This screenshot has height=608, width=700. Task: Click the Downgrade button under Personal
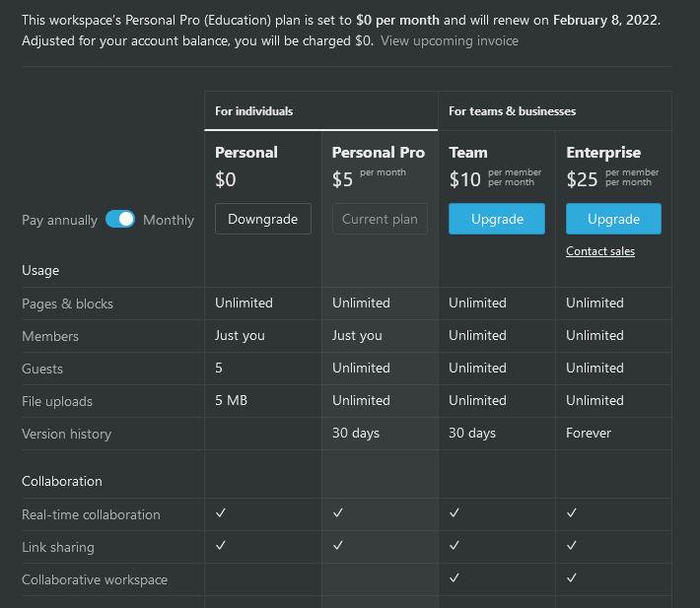coord(262,219)
